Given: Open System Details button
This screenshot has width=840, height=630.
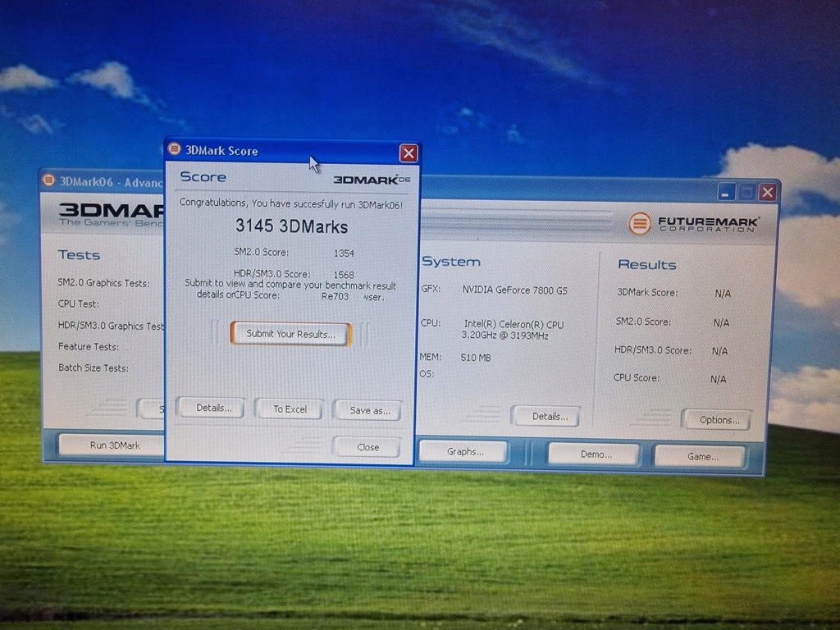Looking at the screenshot, I should pyautogui.click(x=547, y=416).
